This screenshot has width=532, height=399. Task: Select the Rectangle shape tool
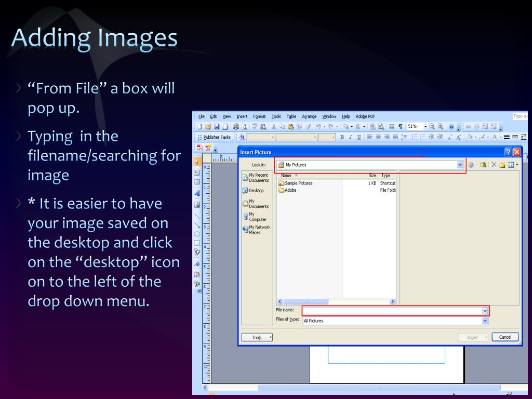coord(197,243)
